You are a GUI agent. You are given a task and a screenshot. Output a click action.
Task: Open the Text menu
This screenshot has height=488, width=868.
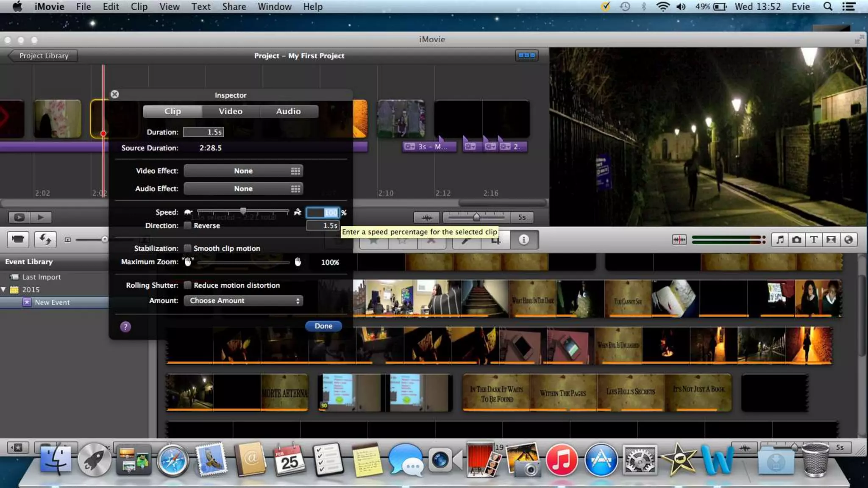(x=200, y=7)
